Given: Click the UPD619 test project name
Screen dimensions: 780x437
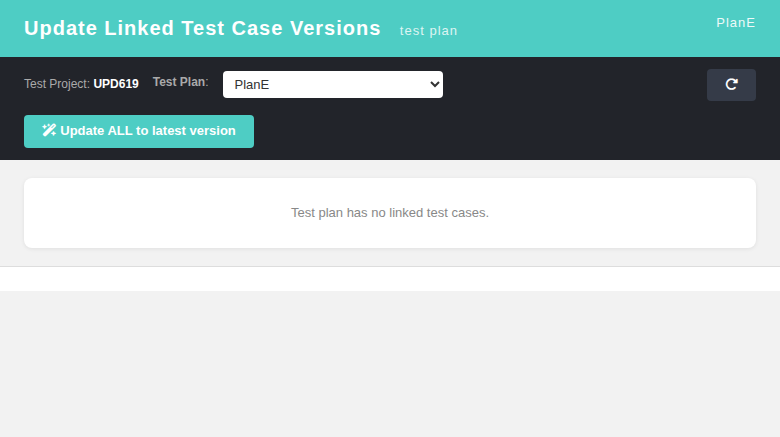Looking at the screenshot, I should click(116, 84).
